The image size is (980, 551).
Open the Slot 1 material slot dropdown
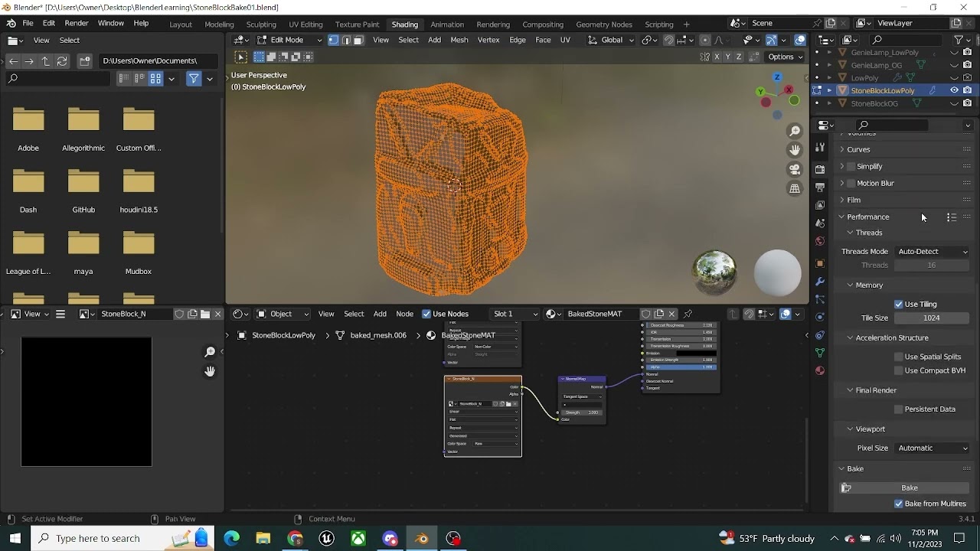tap(514, 314)
